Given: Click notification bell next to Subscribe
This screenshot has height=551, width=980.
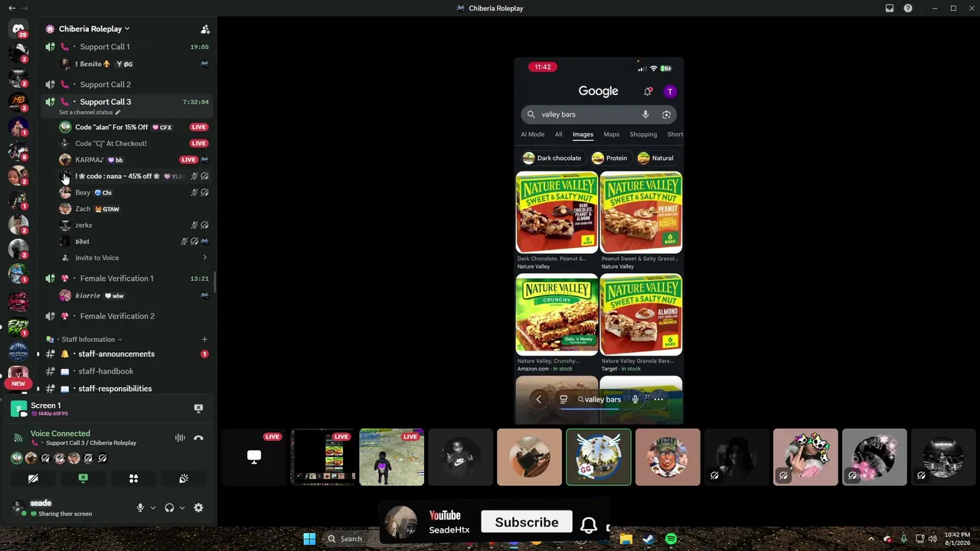Looking at the screenshot, I should coord(589,524).
